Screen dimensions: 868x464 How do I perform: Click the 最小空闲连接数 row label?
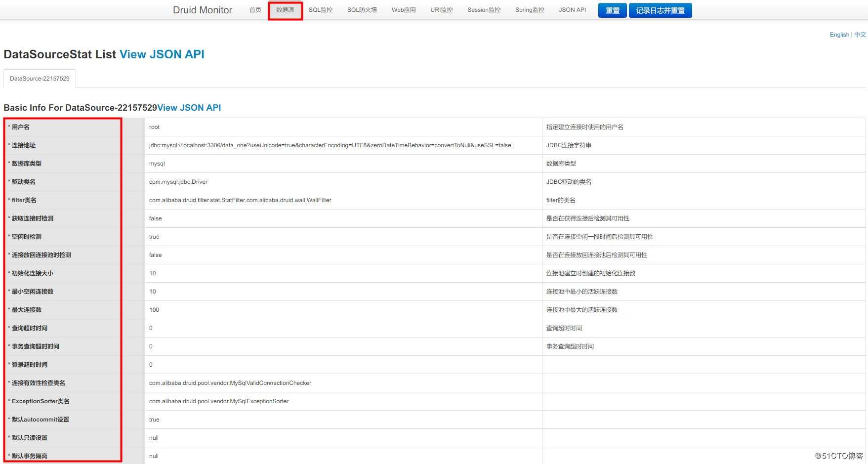click(32, 292)
